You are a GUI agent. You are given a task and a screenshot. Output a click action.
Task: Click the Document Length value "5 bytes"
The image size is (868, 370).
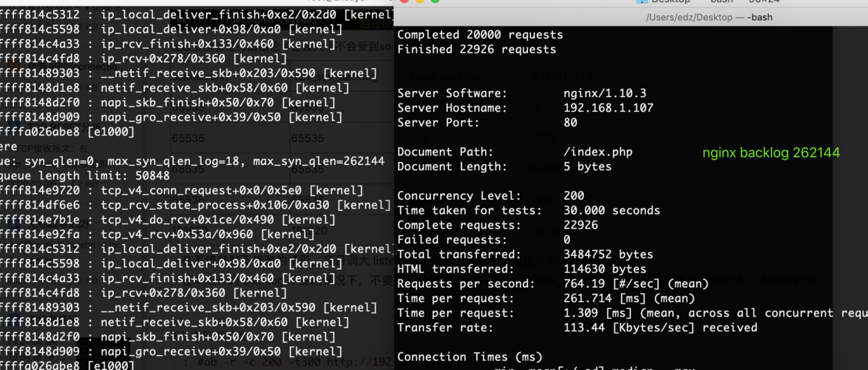pyautogui.click(x=587, y=166)
